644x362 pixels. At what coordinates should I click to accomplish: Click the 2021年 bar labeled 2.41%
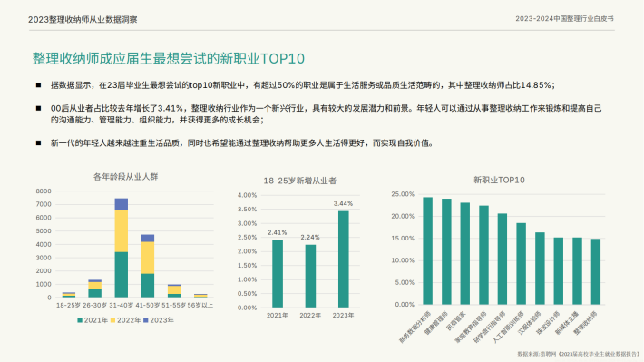tap(278, 274)
